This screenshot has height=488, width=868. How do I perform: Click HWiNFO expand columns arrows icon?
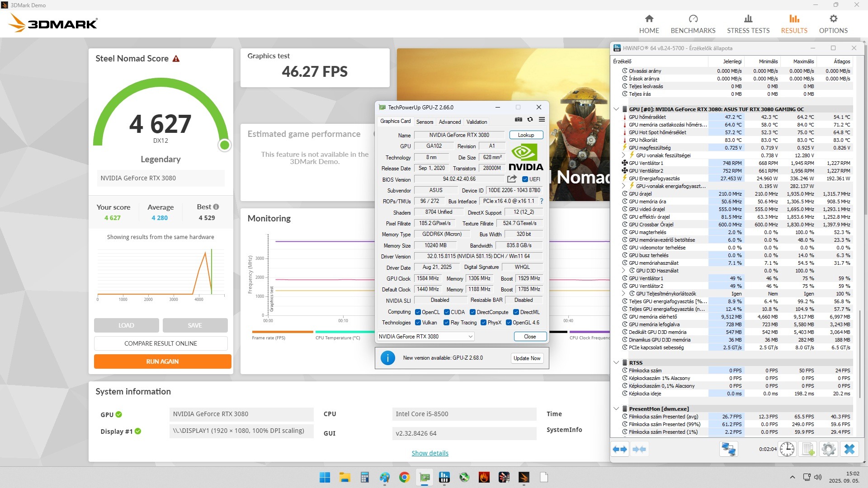click(620, 449)
